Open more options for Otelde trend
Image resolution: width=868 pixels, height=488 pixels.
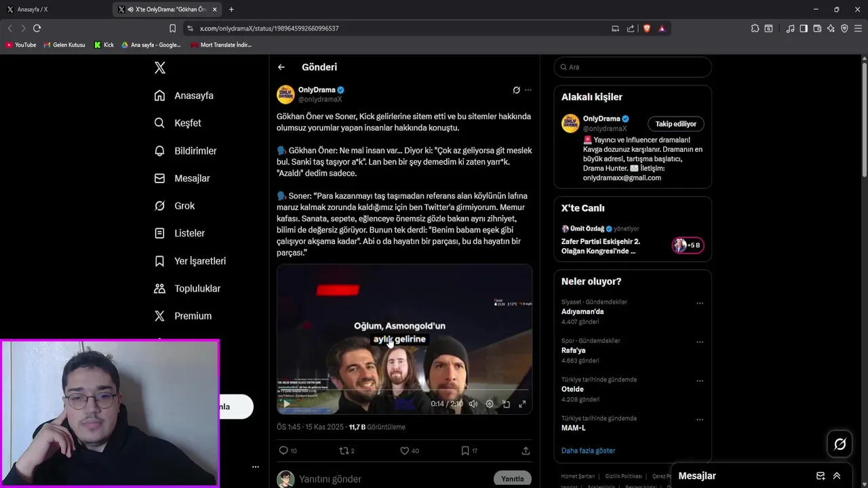(700, 381)
